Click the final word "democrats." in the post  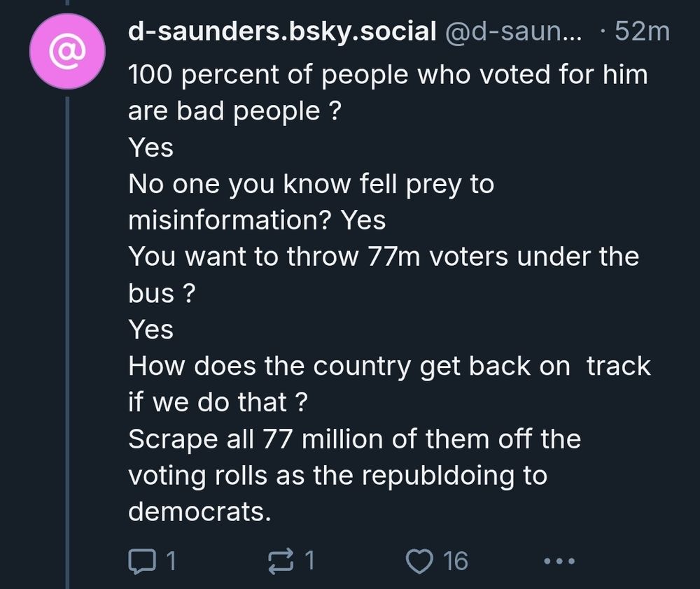[199, 511]
